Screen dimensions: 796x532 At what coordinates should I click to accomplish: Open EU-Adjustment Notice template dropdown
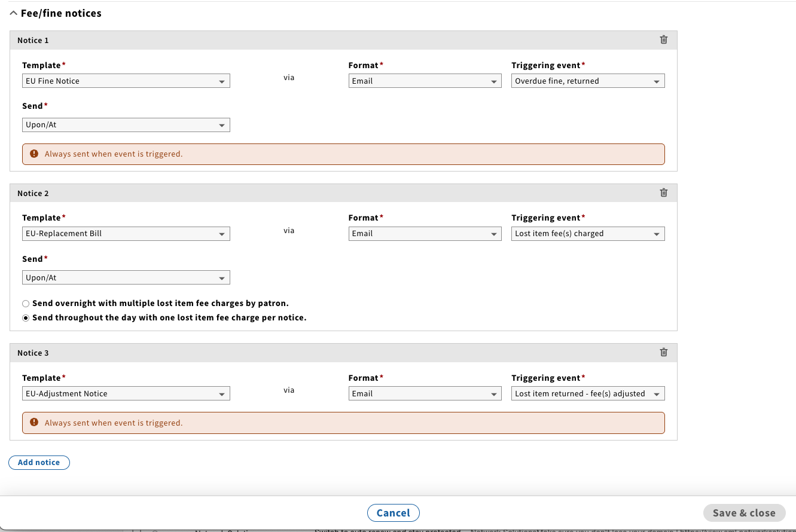coord(126,394)
